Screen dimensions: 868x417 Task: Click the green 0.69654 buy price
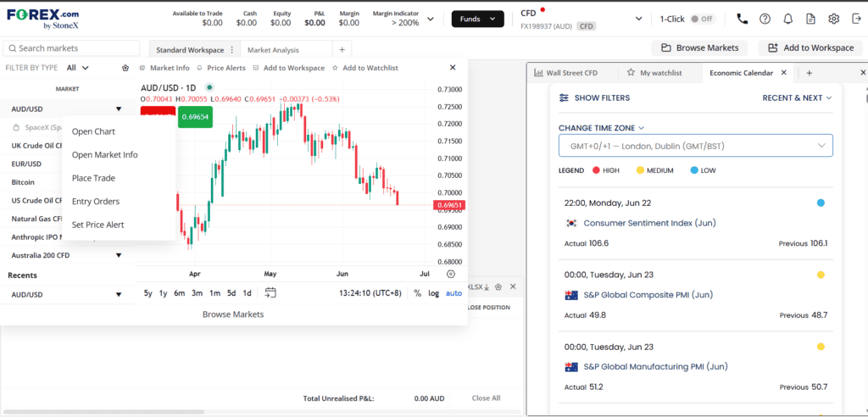click(194, 117)
